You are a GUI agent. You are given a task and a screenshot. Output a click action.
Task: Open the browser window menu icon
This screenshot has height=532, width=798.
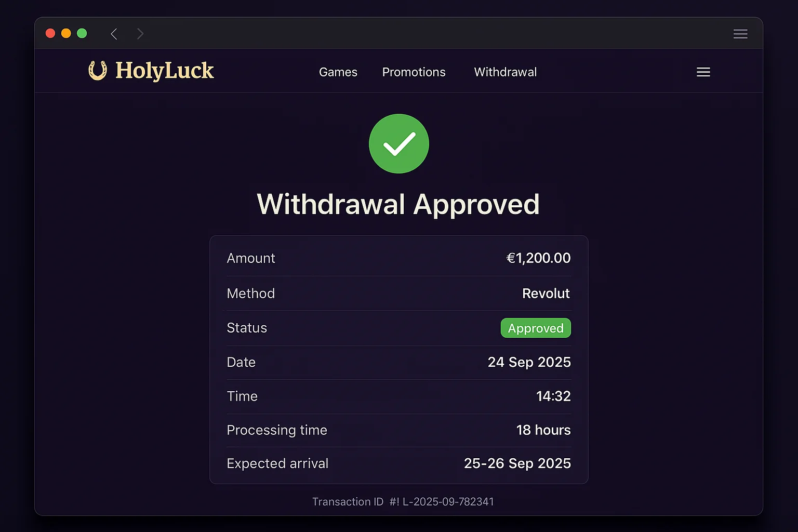pyautogui.click(x=740, y=34)
